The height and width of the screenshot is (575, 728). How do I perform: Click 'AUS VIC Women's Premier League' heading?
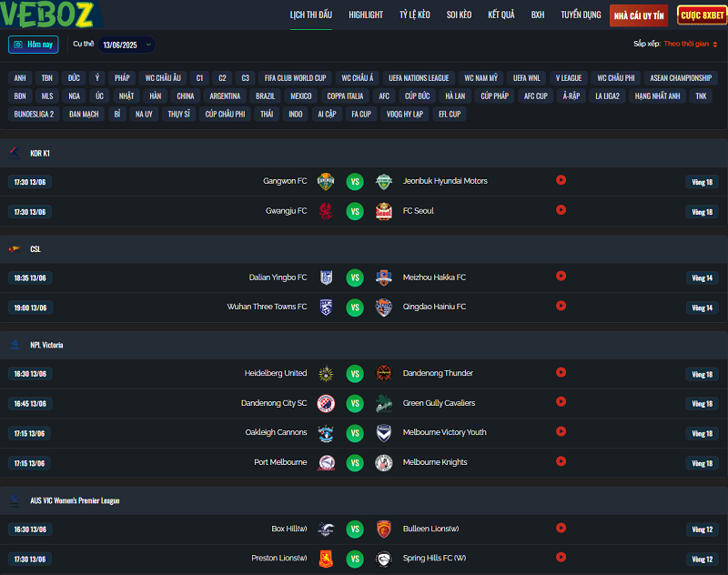coord(75,500)
